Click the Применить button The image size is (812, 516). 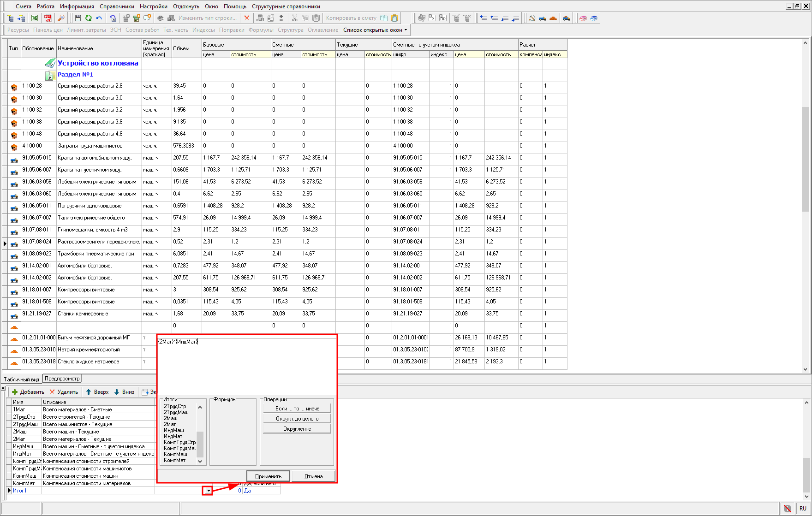coord(268,476)
